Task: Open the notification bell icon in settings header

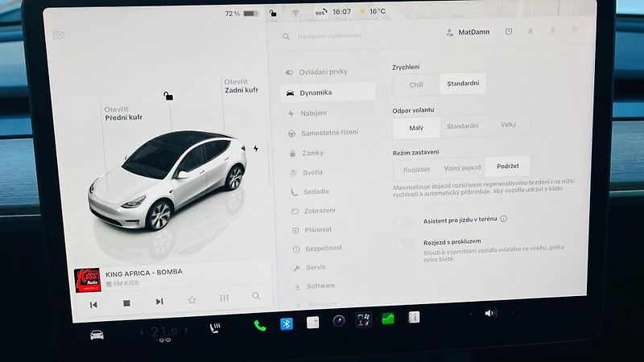Action: [530, 31]
